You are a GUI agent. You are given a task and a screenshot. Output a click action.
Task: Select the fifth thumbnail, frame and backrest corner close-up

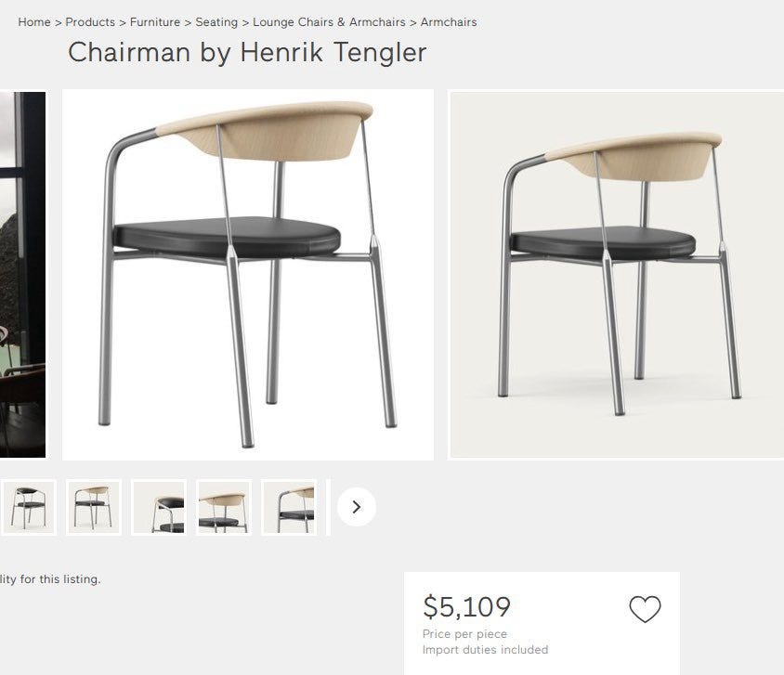289,507
